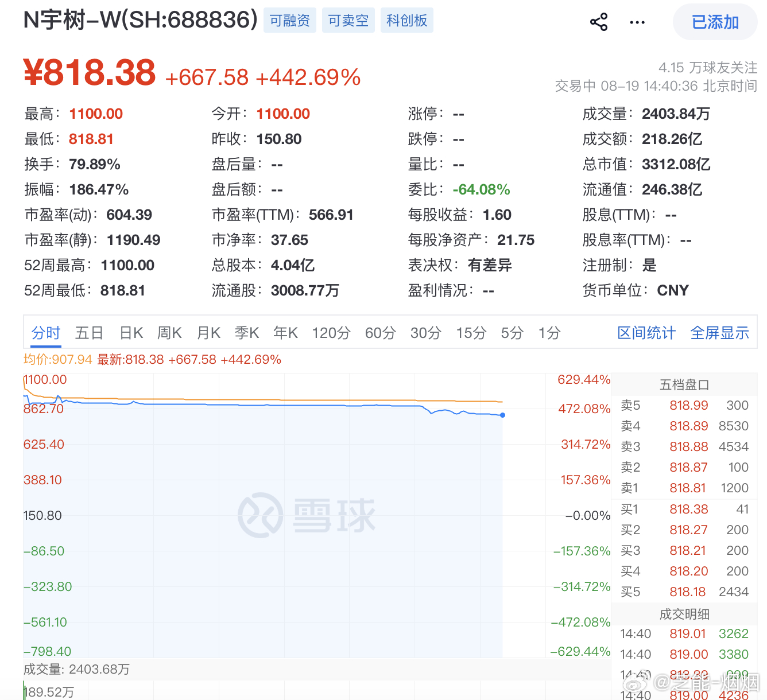This screenshot has height=700, width=767.
Task: Click the blue latest-price dot on chart
Action: click(x=502, y=415)
